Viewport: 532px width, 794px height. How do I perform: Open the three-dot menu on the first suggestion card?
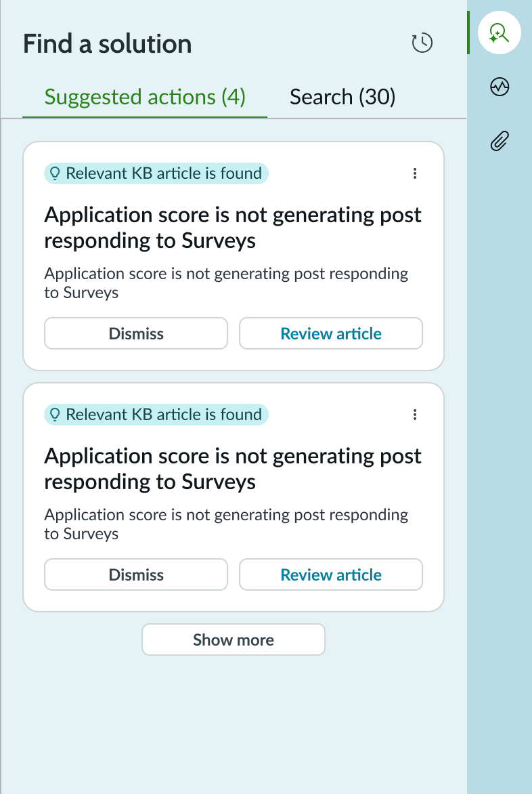pos(415,173)
